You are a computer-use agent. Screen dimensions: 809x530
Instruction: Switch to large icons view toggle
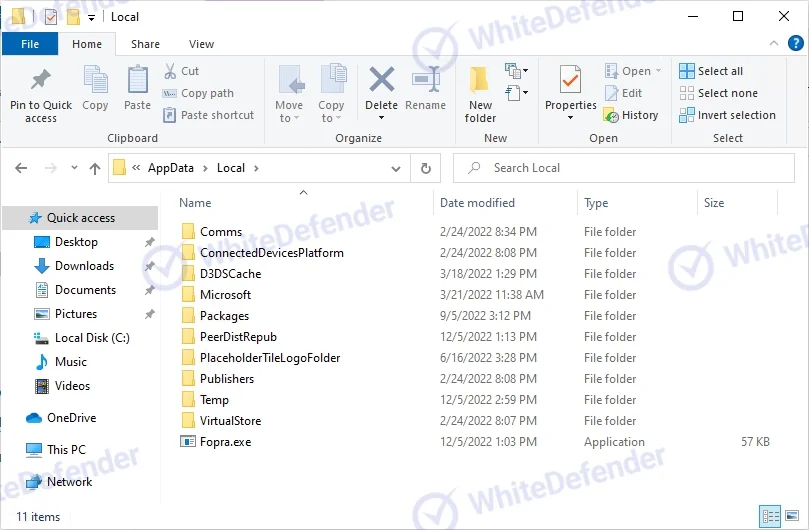coord(791,516)
